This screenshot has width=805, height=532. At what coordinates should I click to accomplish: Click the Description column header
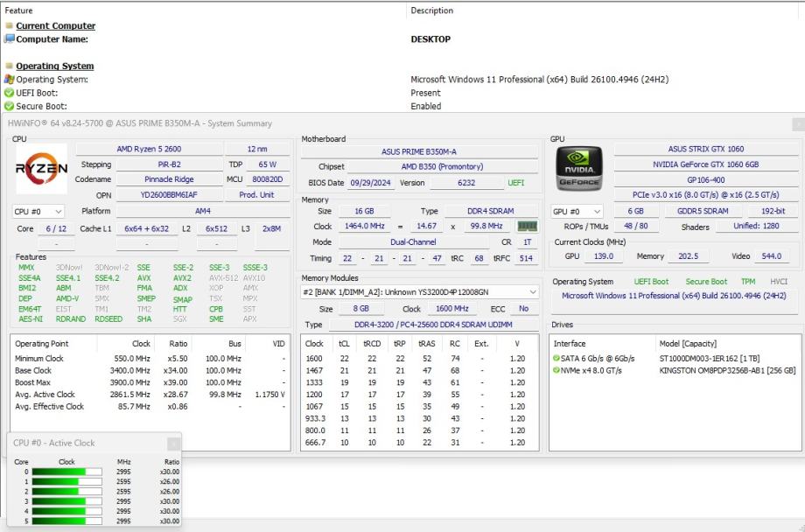click(x=432, y=10)
